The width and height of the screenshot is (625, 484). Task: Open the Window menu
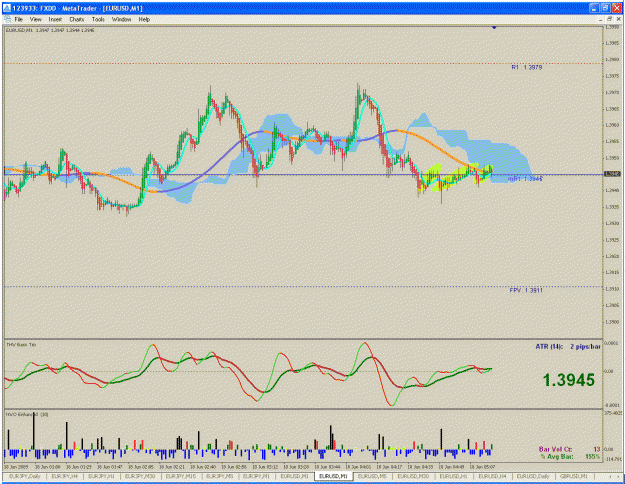coord(121,19)
